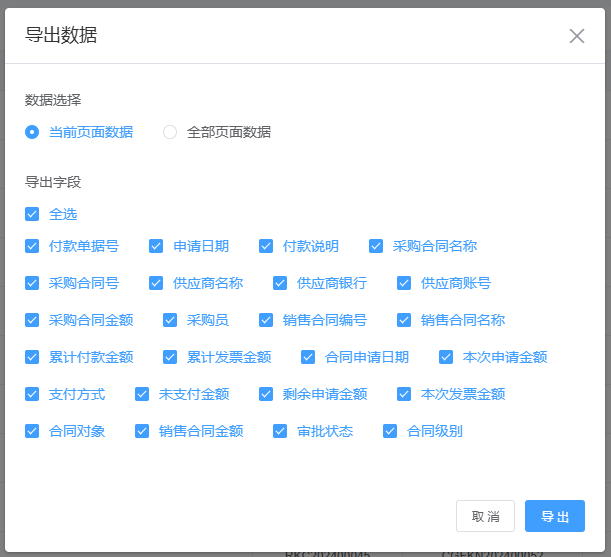Image resolution: width=611 pixels, height=557 pixels.
Task: Uncheck the 本次申请金额 field
Action: (446, 357)
